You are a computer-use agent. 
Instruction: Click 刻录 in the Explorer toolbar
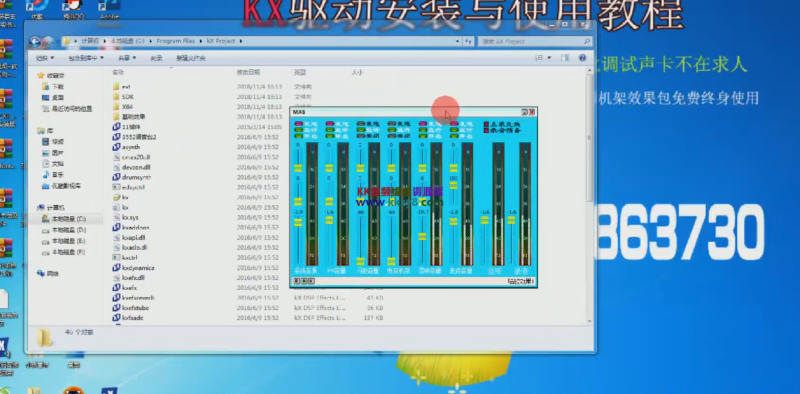156,58
